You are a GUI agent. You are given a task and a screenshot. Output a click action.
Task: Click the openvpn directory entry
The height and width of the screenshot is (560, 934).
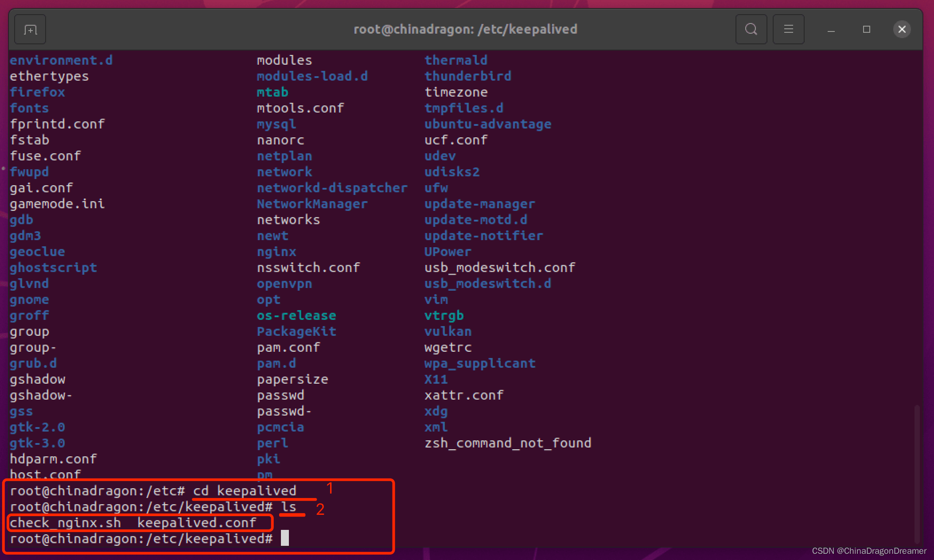click(x=284, y=284)
